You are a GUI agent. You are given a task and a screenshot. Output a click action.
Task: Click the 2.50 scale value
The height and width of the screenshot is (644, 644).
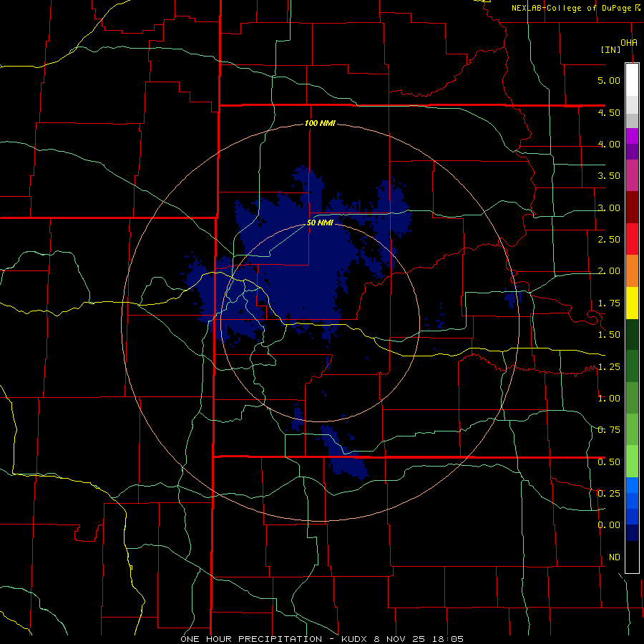(x=609, y=240)
